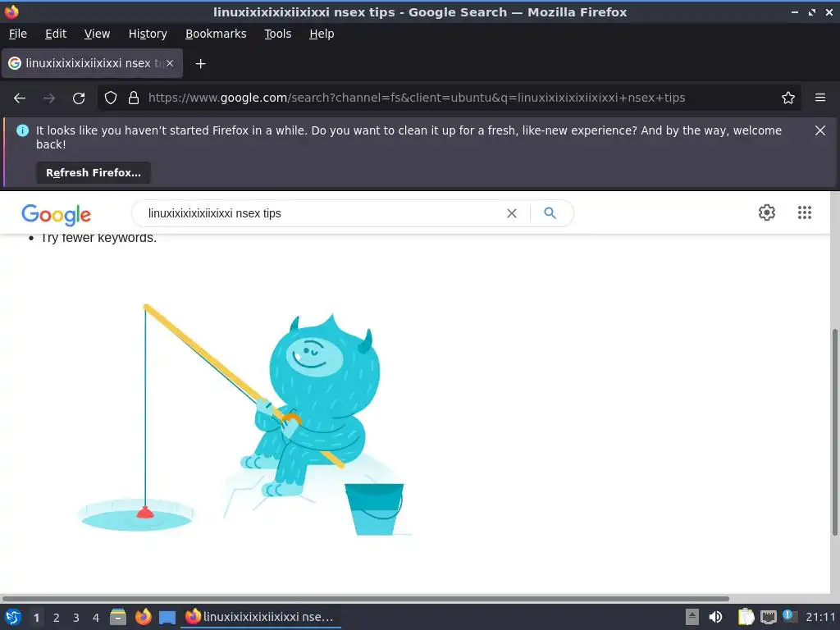Screen dimensions: 840x630
Task: Open the Tools menu
Action: pyautogui.click(x=277, y=34)
